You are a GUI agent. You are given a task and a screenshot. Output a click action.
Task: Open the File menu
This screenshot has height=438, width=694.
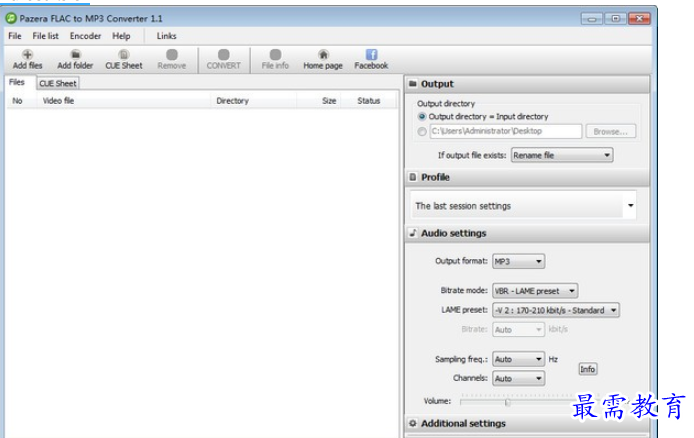15,36
